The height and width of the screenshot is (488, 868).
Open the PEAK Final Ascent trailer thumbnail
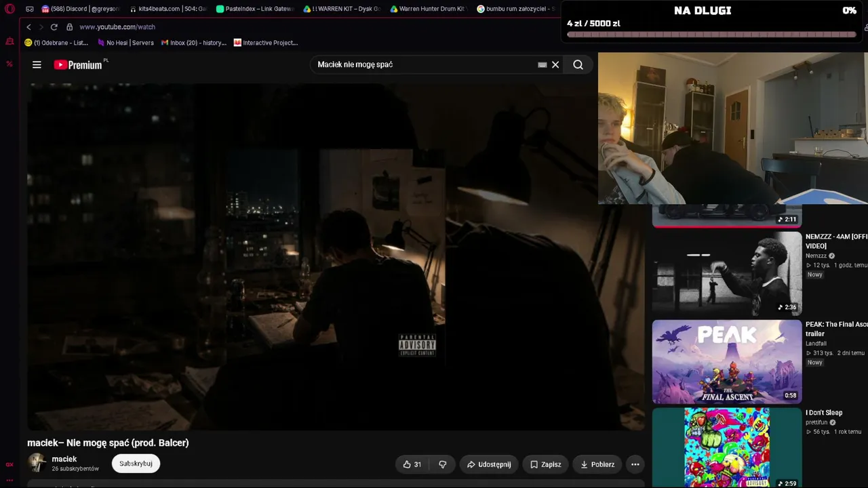(x=727, y=362)
